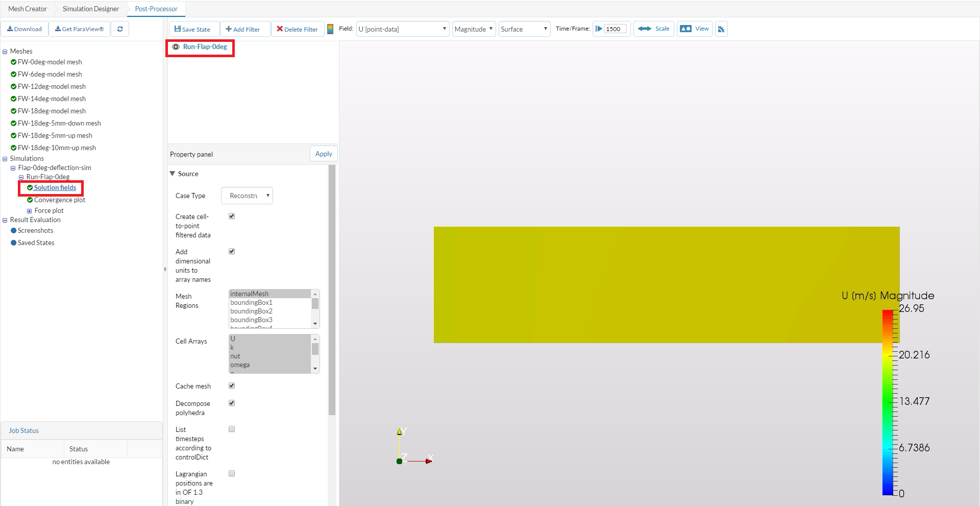Click the XYZ orientation axes widget
Viewport: 980px width, 506px height.
tap(414, 446)
